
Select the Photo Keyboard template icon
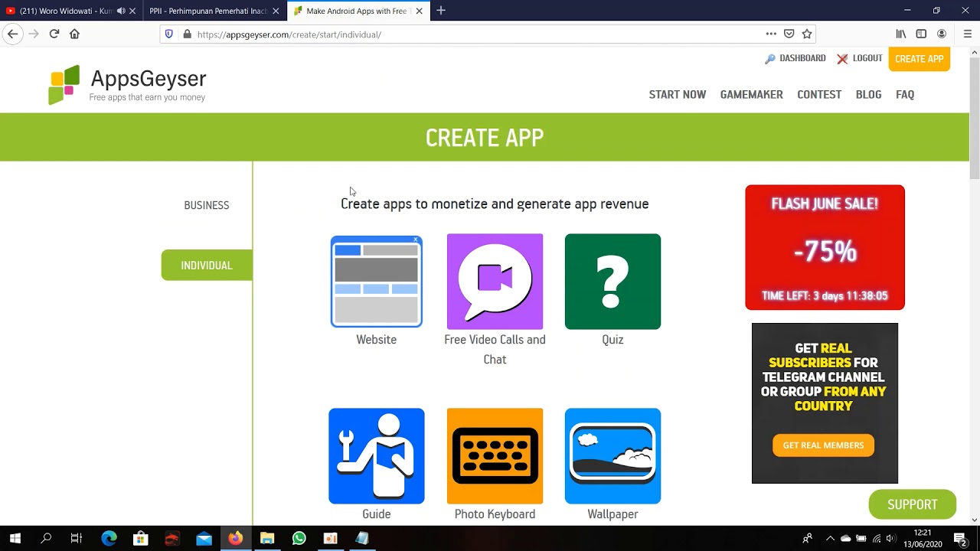pos(495,456)
